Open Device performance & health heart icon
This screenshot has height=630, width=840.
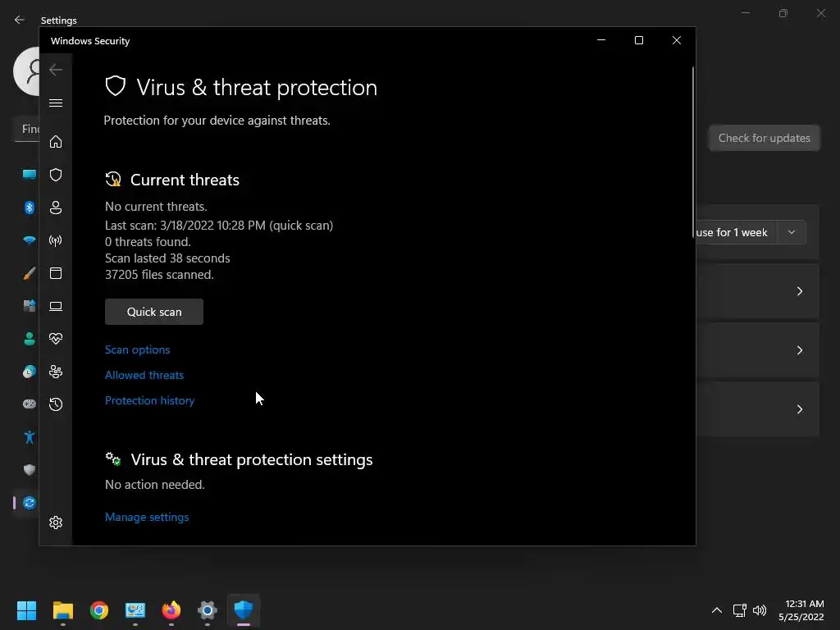coord(56,339)
